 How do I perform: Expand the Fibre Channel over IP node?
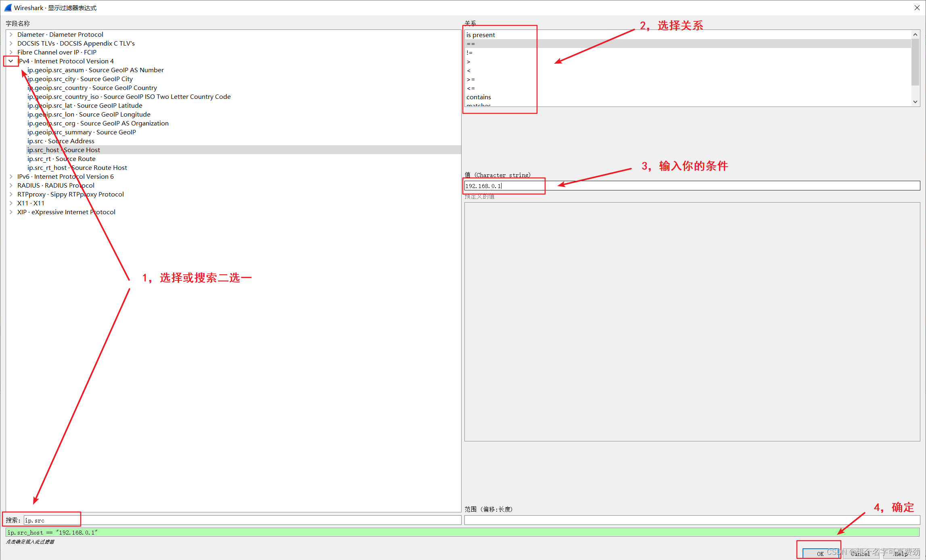pos(11,52)
